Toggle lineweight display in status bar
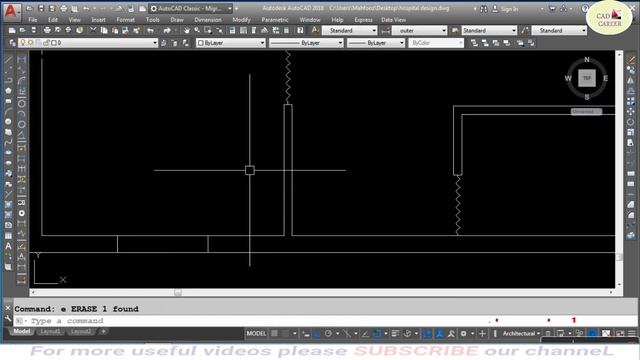 (395, 333)
